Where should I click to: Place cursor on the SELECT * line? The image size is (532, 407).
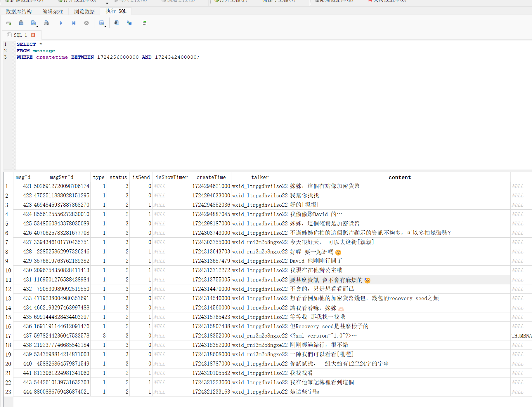coord(29,44)
